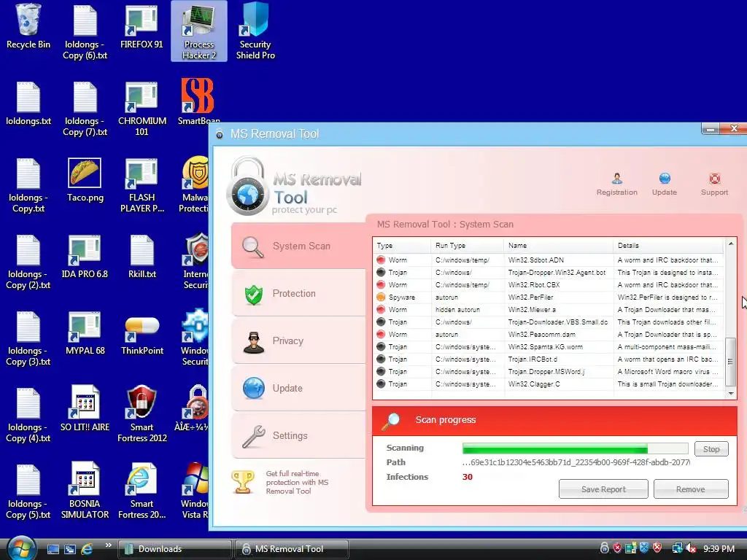Select the Win32.Spamta.KG.worm row

tap(549, 346)
